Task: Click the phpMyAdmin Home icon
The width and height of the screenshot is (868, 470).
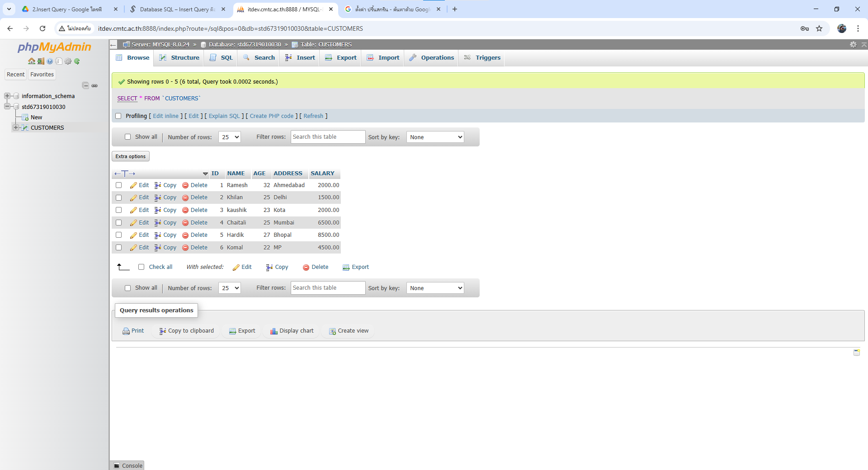Action: pyautogui.click(x=31, y=61)
